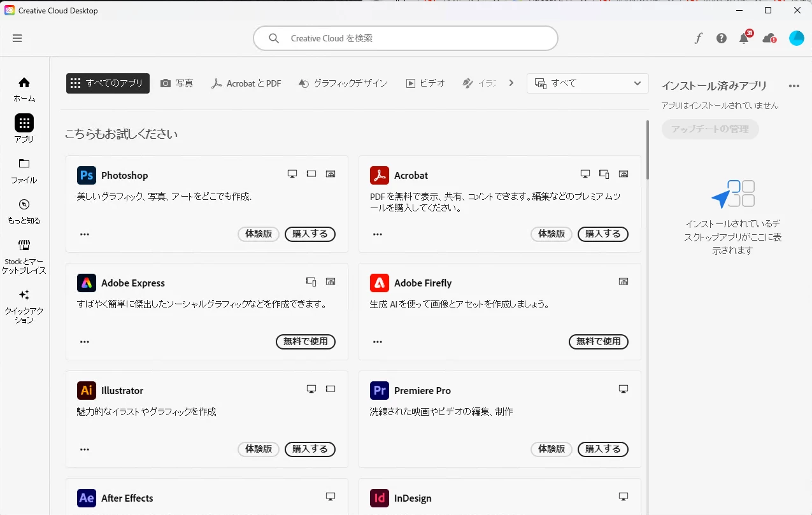Click the Photoshop title text
The height and width of the screenshot is (515, 812).
click(x=124, y=175)
